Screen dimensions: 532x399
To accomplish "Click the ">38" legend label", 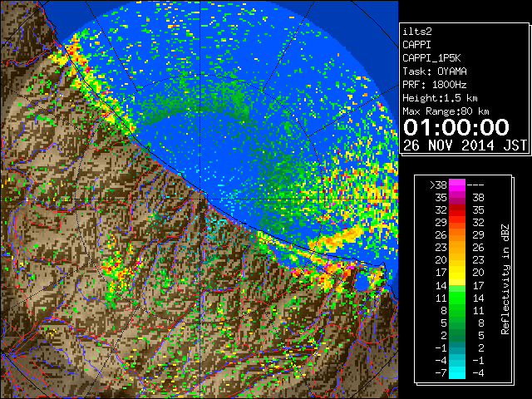I will coord(438,185).
